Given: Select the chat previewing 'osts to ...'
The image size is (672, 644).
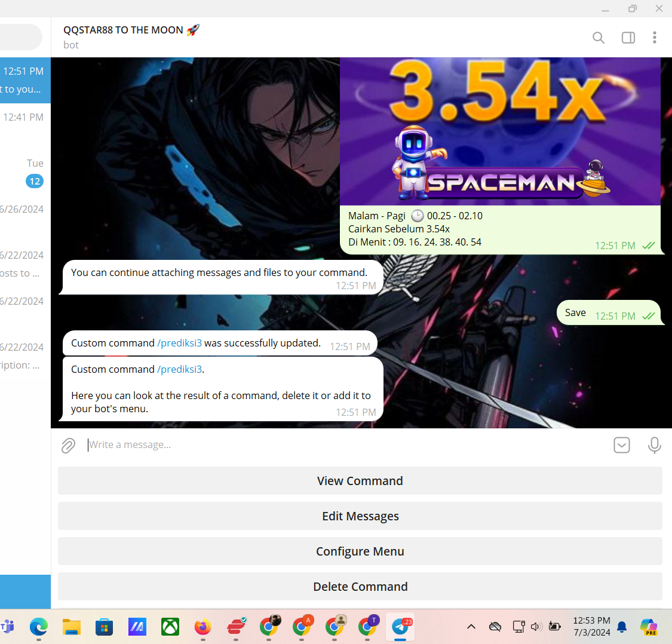Looking at the screenshot, I should (25, 263).
